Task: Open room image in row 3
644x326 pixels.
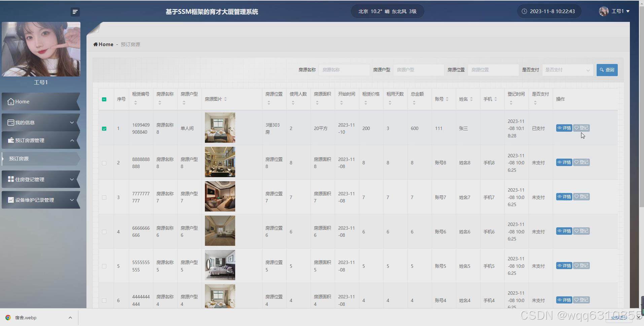Action: [x=220, y=196]
